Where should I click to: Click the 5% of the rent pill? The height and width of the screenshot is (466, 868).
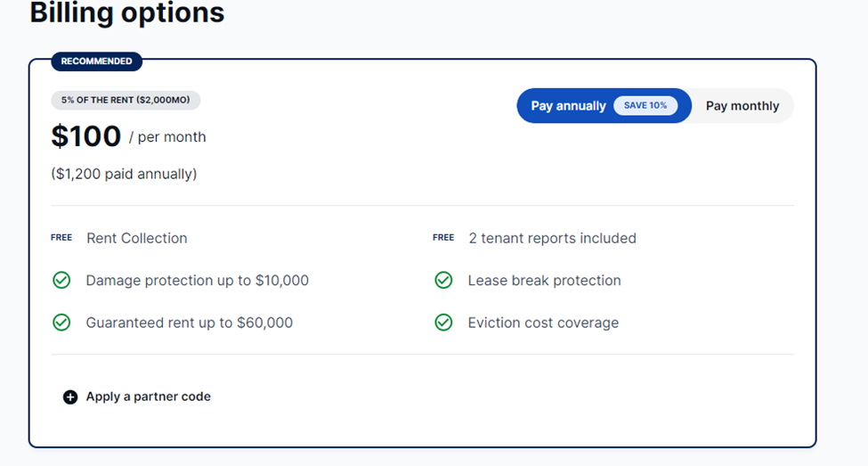[x=126, y=101]
